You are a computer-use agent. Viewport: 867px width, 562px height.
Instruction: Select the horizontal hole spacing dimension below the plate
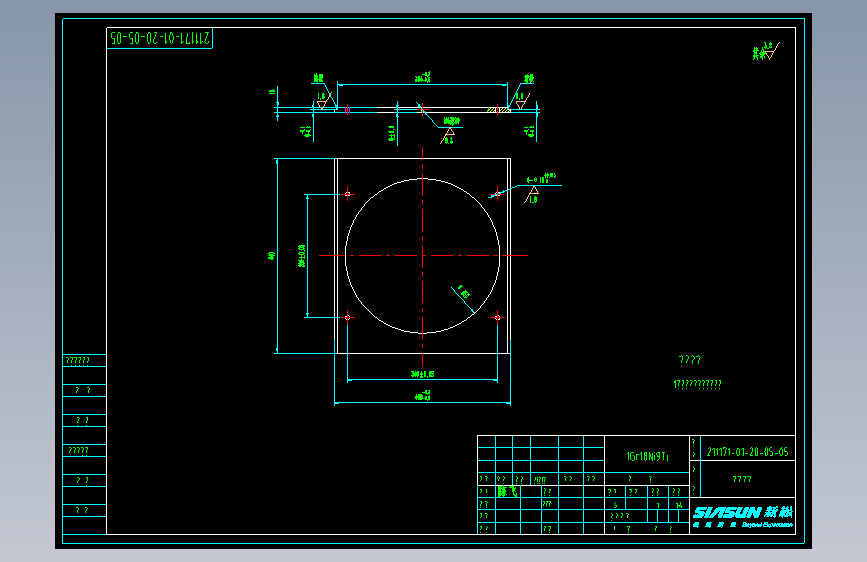click(x=422, y=376)
